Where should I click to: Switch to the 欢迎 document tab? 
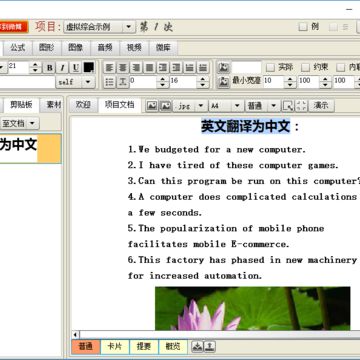point(83,105)
